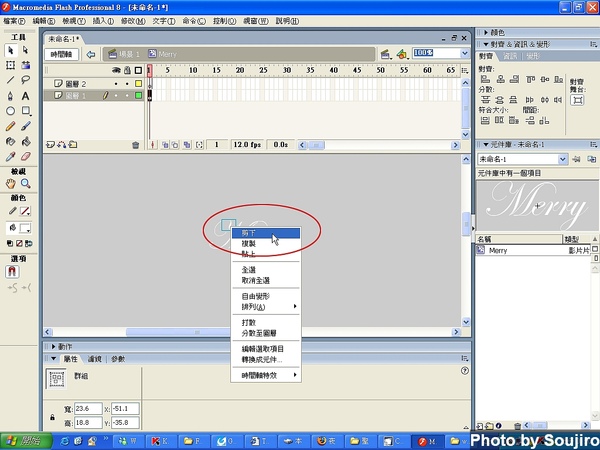Select the Eraser tool
The height and width of the screenshot is (450, 600).
[x=25, y=157]
